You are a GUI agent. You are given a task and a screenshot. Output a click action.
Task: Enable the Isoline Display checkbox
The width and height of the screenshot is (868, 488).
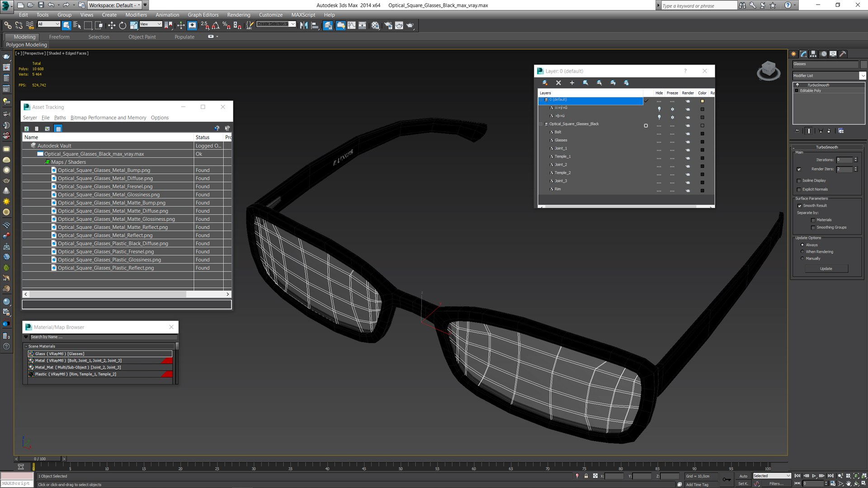799,181
